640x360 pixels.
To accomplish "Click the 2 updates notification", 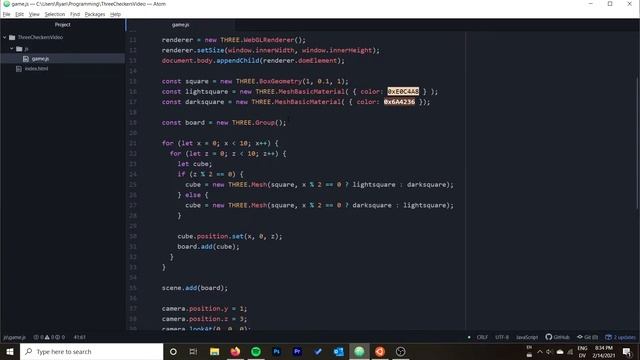I will (620, 337).
